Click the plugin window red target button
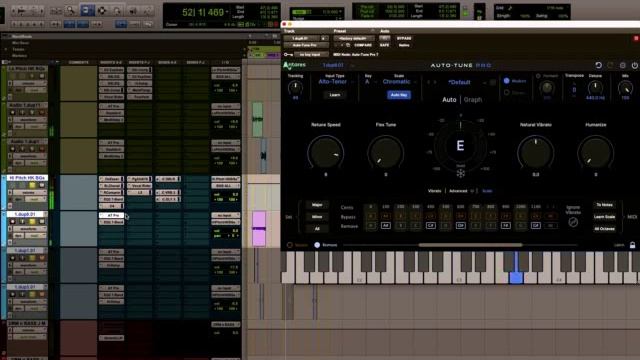This screenshot has width=640, height=360. click(636, 38)
